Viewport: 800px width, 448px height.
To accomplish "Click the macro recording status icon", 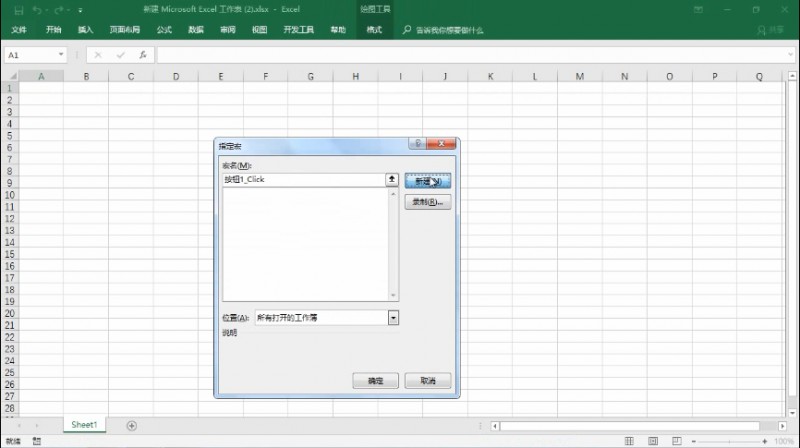I will click(x=37, y=441).
